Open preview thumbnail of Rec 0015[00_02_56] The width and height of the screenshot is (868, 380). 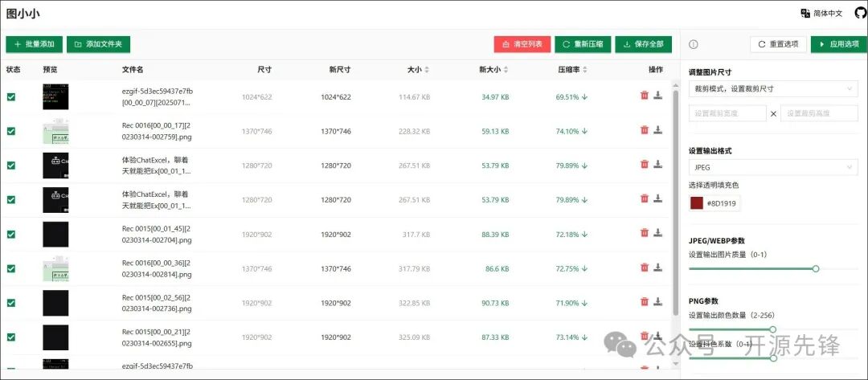55,303
